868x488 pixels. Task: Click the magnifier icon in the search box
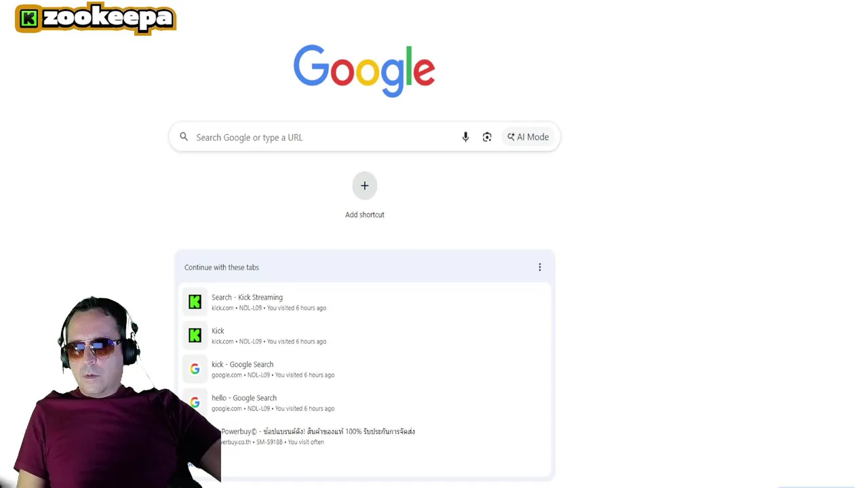184,137
